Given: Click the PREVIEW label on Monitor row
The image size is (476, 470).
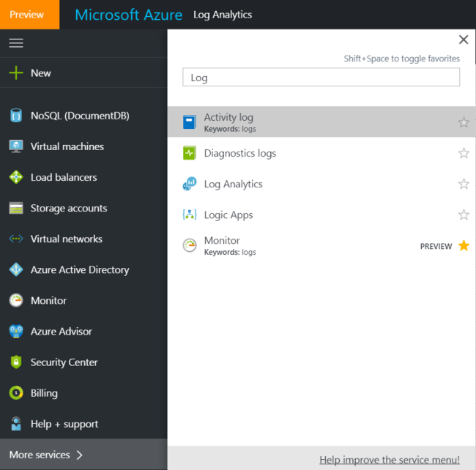Looking at the screenshot, I should point(436,247).
